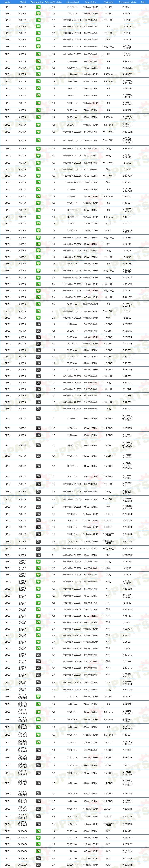Select production years 11.1999 -> 09.2002
The image size is (149, 868).
(x=72, y=284)
